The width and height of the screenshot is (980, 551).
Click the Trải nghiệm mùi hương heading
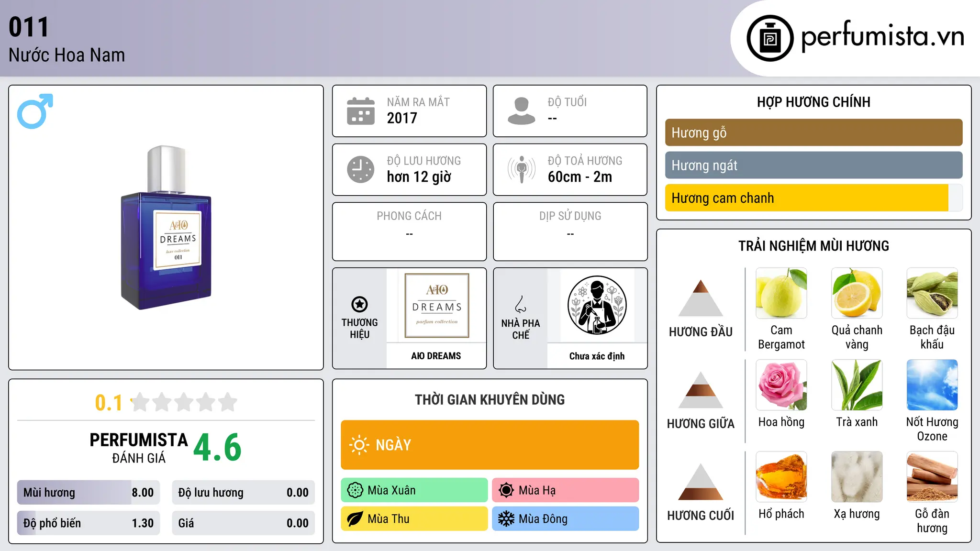click(813, 246)
